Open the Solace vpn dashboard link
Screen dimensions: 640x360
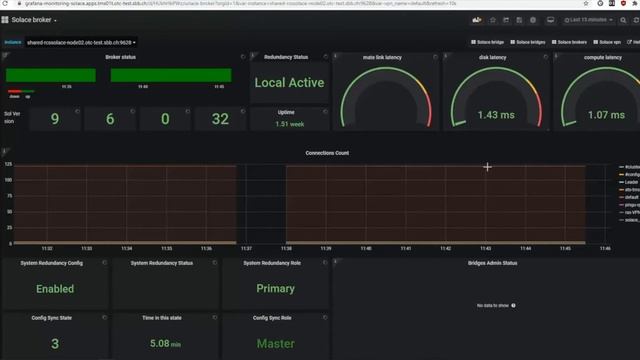click(x=607, y=42)
